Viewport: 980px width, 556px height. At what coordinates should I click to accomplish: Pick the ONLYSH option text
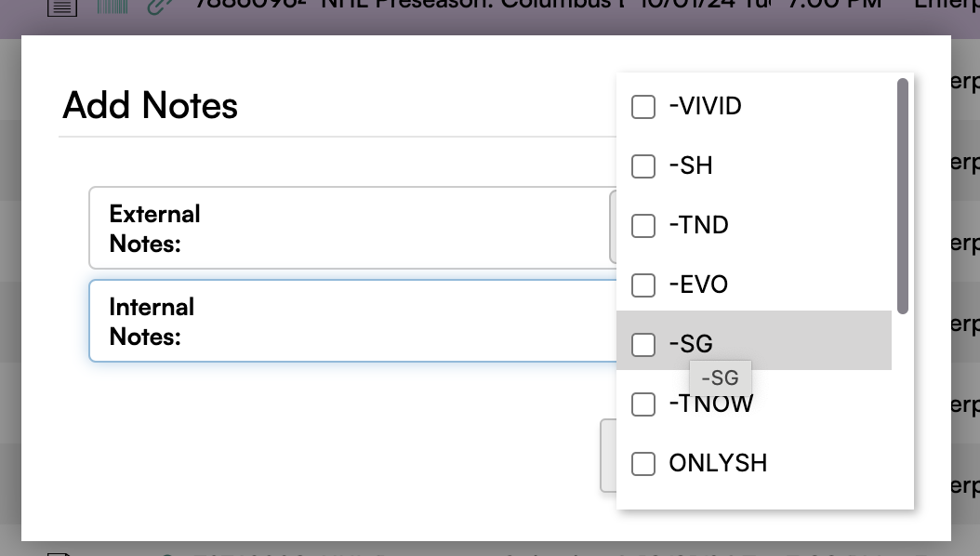[x=718, y=463]
